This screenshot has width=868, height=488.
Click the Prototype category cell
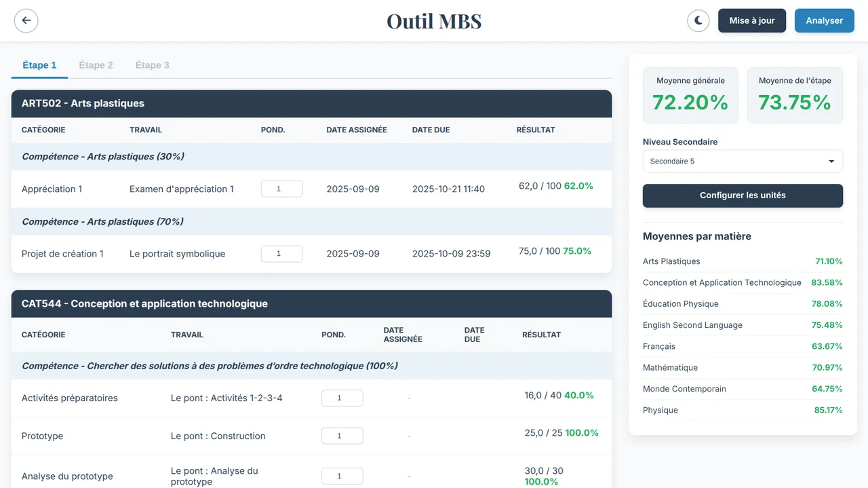pos(42,436)
